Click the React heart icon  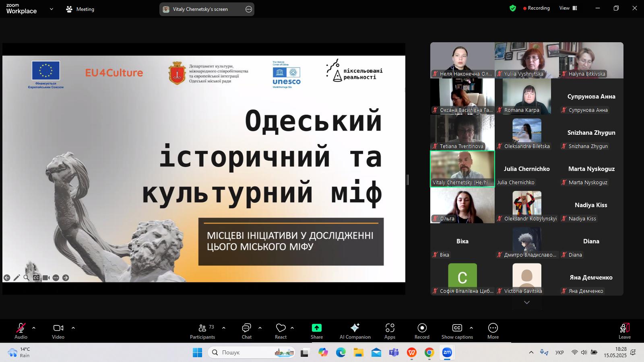[x=281, y=331]
